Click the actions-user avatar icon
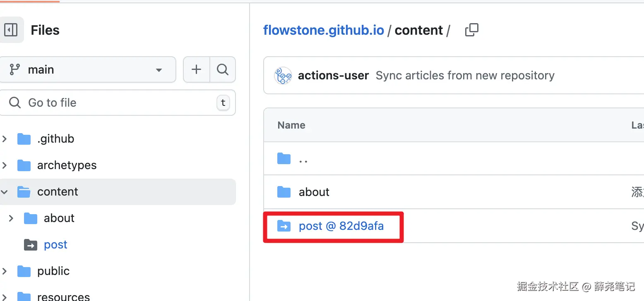 point(283,76)
